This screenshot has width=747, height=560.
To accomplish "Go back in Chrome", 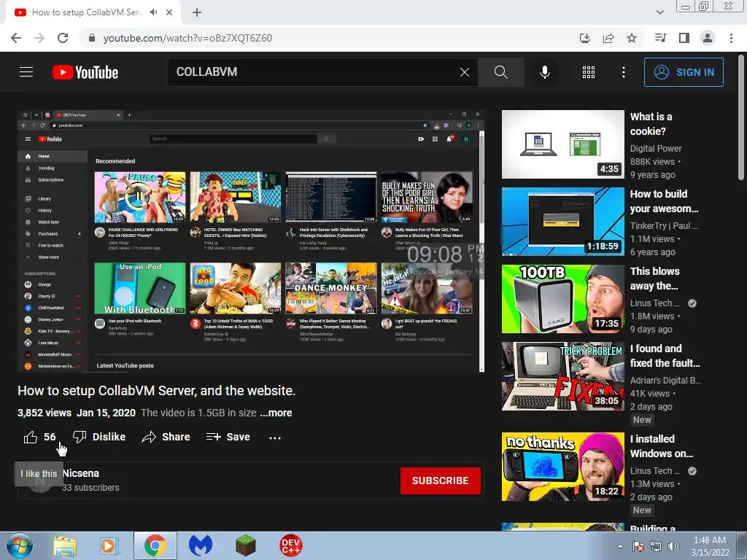I will (16, 38).
